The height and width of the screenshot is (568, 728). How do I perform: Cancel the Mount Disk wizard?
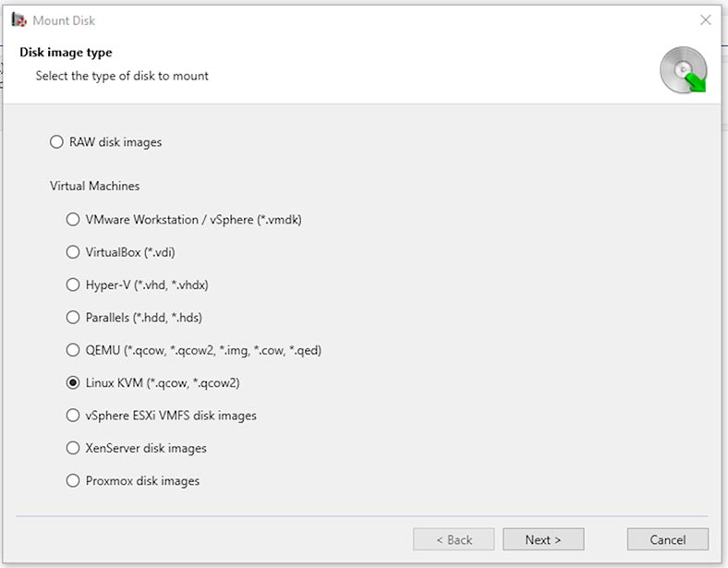pyautogui.click(x=668, y=539)
